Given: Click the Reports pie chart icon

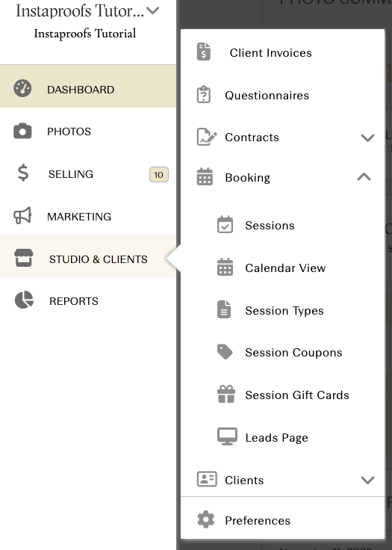Looking at the screenshot, I should point(24,300).
